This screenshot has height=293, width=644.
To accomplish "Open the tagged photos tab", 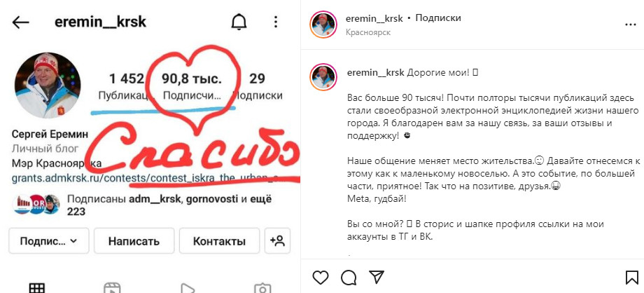I will click(262, 287).
